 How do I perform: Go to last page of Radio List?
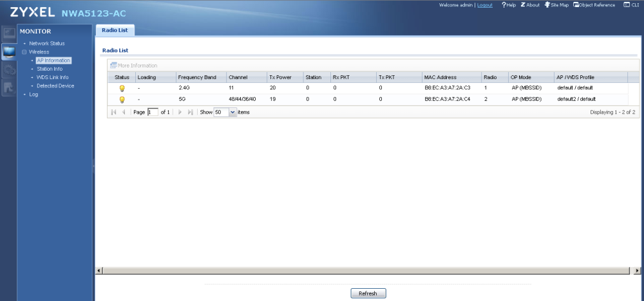190,112
